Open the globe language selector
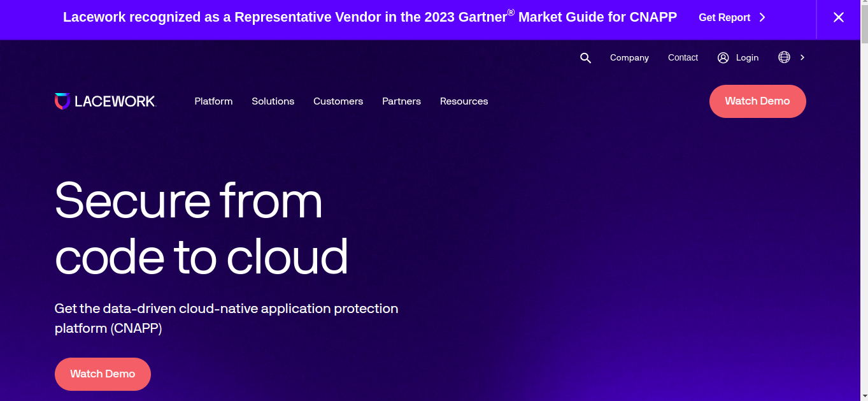Viewport: 868px width, 401px height. 784,57
